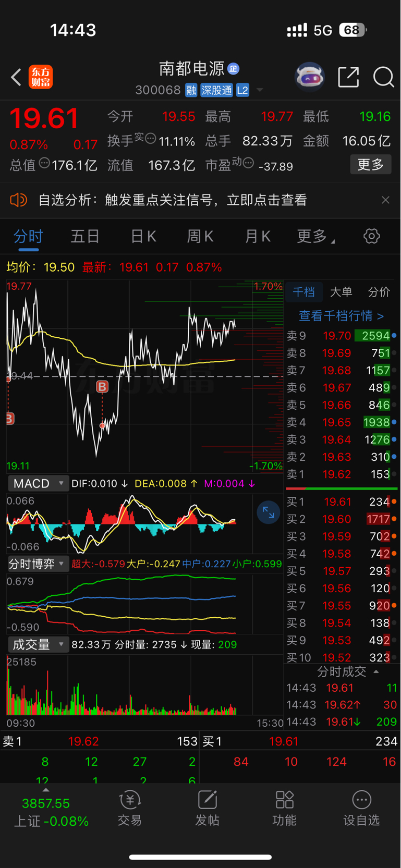This screenshot has height=868, width=401.
Task: Tap bottom 卖1 19.62 summary
Action: (x=100, y=741)
